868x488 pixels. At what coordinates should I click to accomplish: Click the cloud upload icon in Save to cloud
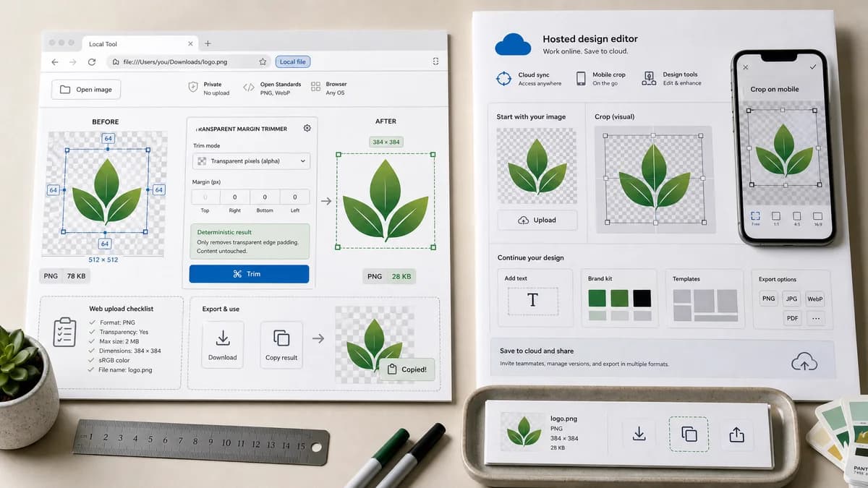(804, 361)
